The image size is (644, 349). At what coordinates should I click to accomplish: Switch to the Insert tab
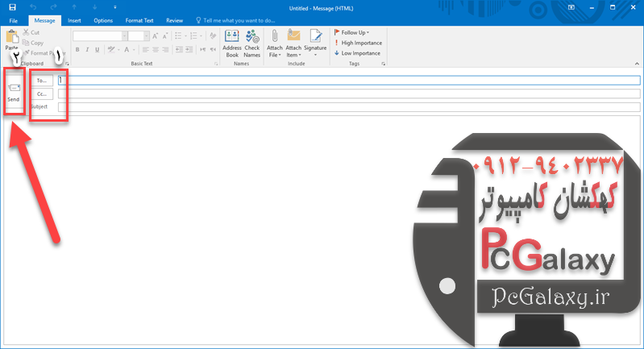click(x=74, y=20)
